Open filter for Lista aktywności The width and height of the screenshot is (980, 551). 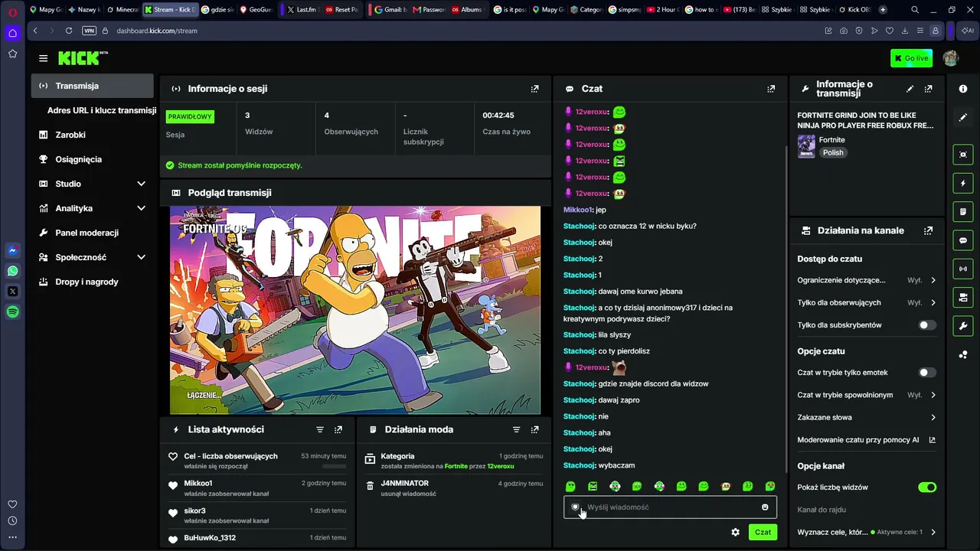[320, 430]
